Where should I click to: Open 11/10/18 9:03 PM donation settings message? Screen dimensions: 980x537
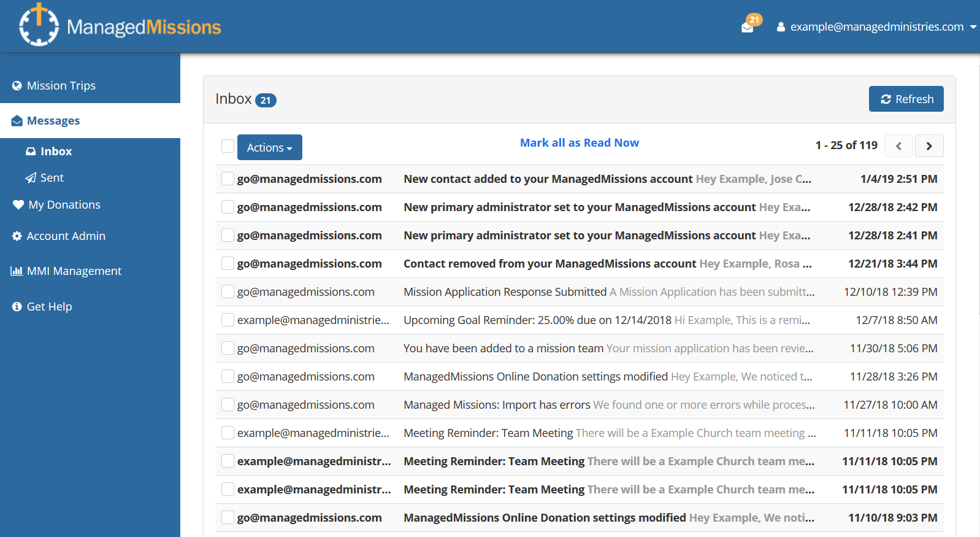click(x=545, y=518)
